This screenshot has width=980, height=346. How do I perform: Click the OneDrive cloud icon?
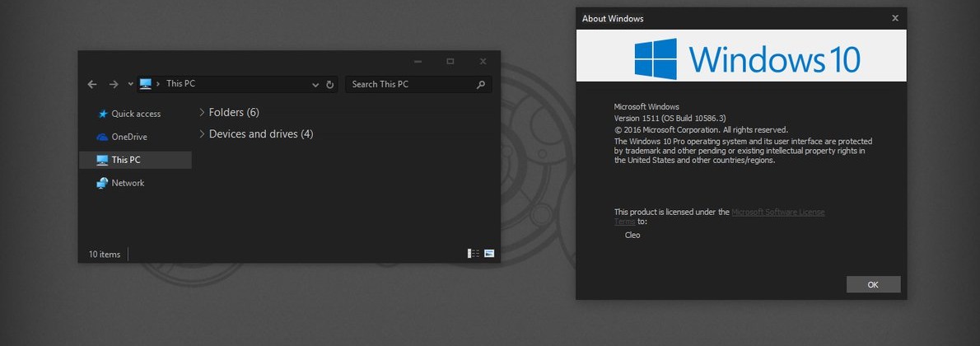pyautogui.click(x=102, y=137)
